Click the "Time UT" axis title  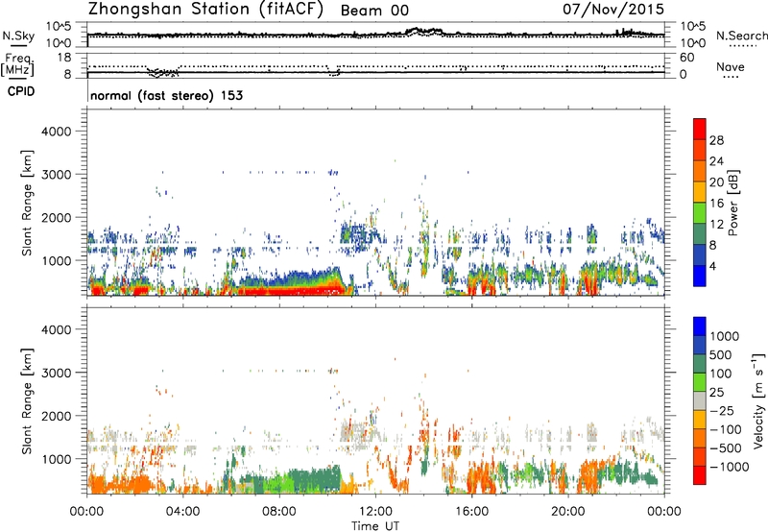point(375,526)
